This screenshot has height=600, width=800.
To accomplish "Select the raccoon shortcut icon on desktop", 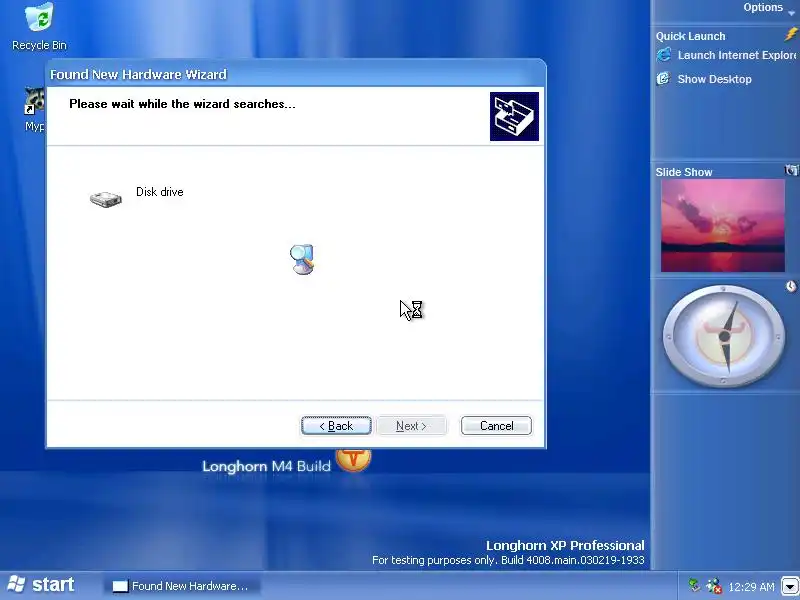I will (35, 101).
